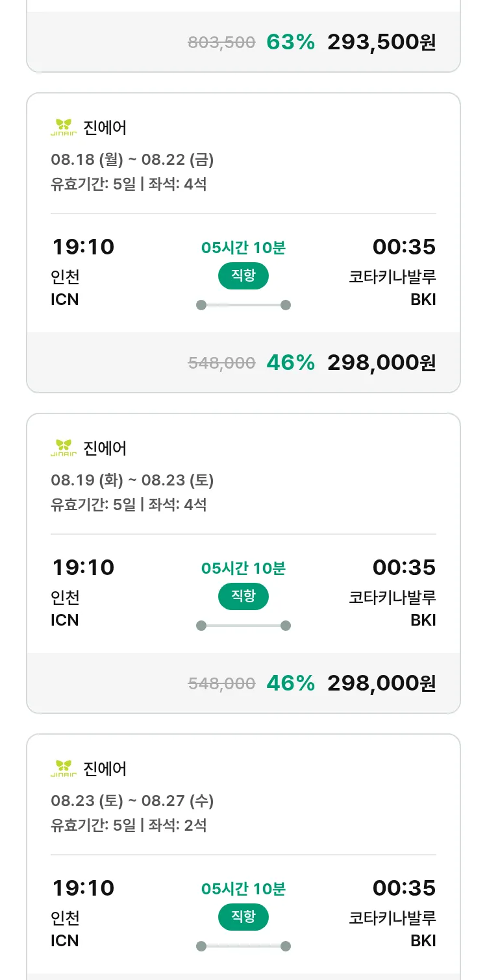Click Jin Air logo on 08.18 flight card
This screenshot has height=980, width=487.
click(64, 127)
